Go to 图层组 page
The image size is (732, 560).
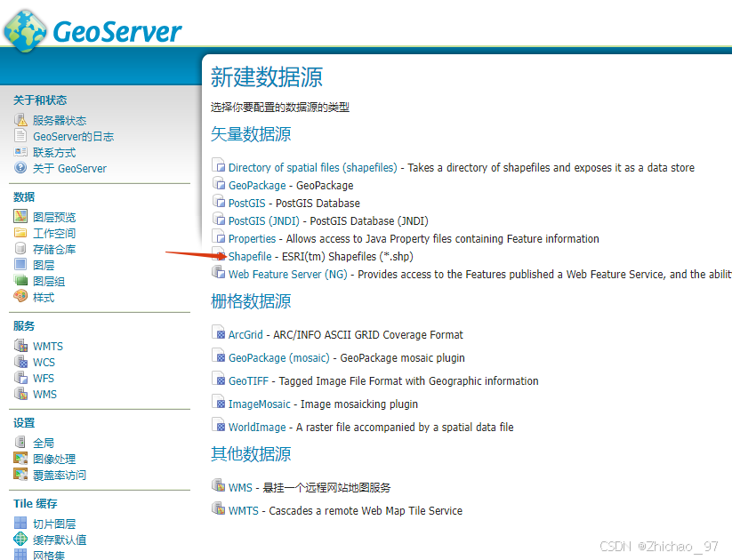49,282
